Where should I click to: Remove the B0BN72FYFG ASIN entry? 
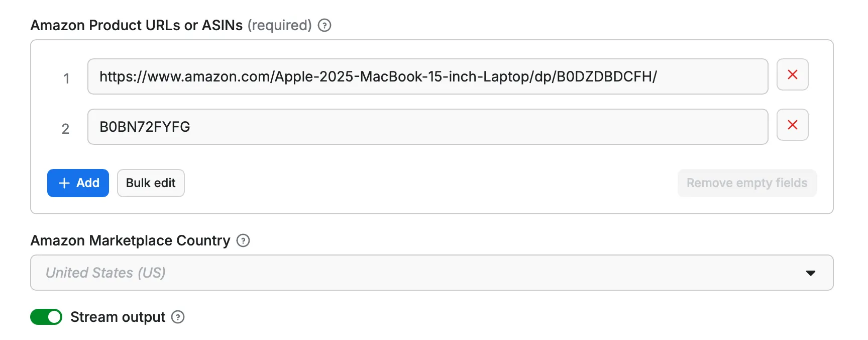pos(792,125)
